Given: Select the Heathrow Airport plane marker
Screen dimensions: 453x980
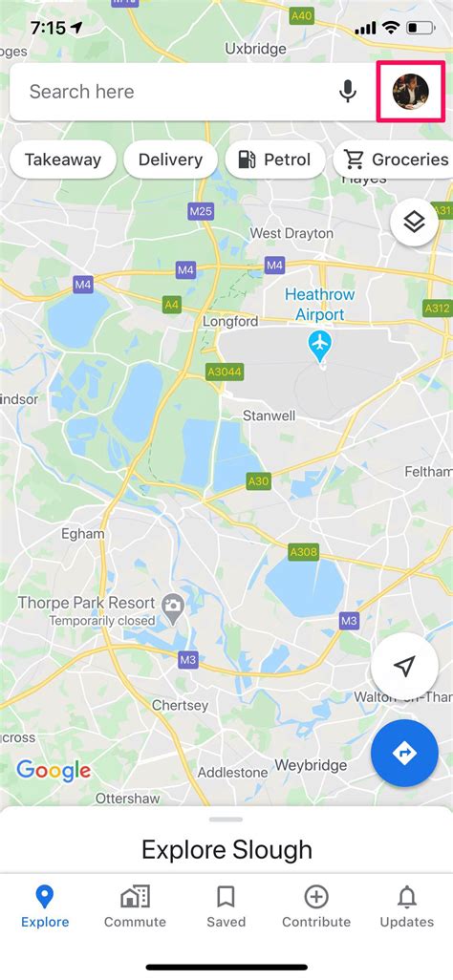Looking at the screenshot, I should coord(320,347).
